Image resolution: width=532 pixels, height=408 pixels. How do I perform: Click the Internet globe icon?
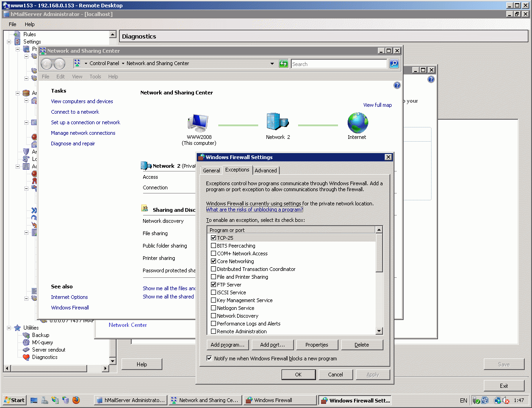coord(358,122)
